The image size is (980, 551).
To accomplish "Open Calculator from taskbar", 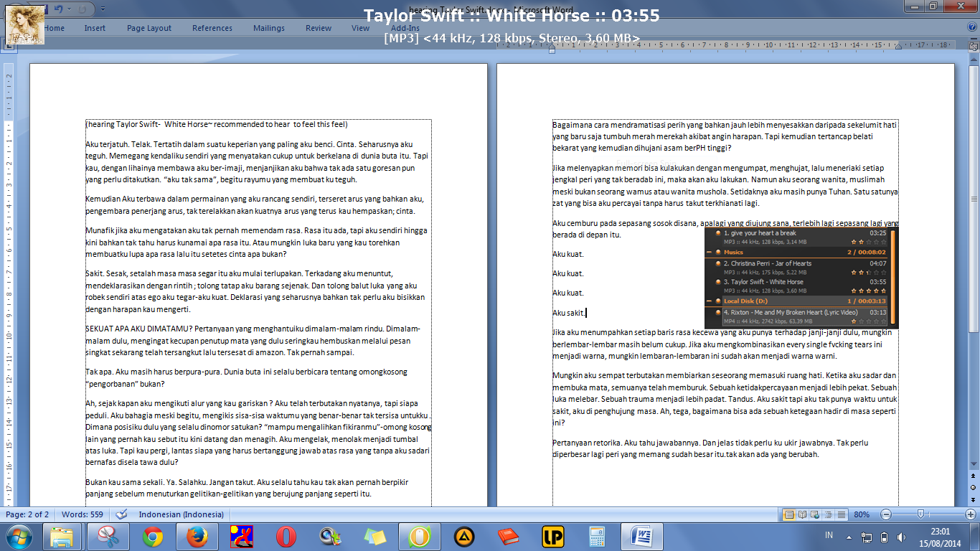I will [x=598, y=537].
